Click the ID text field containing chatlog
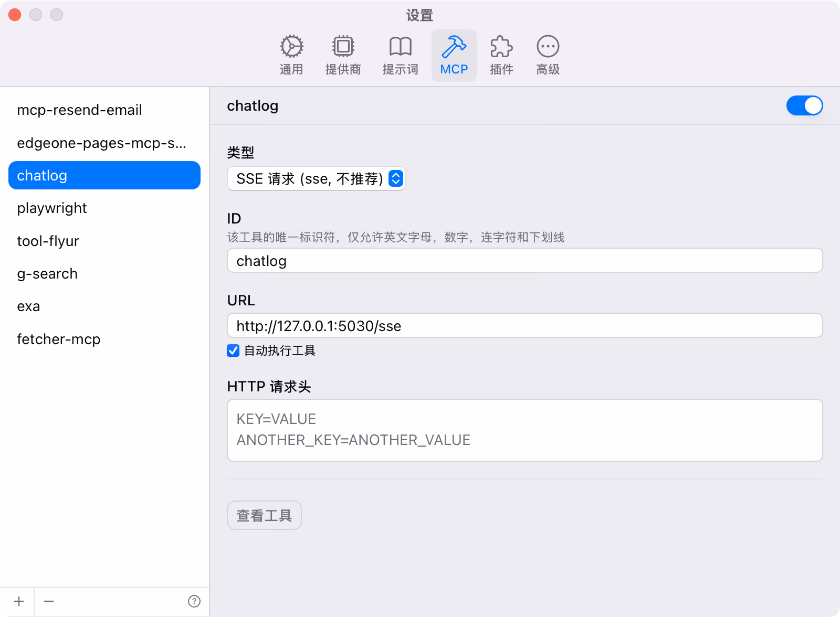 coord(524,261)
